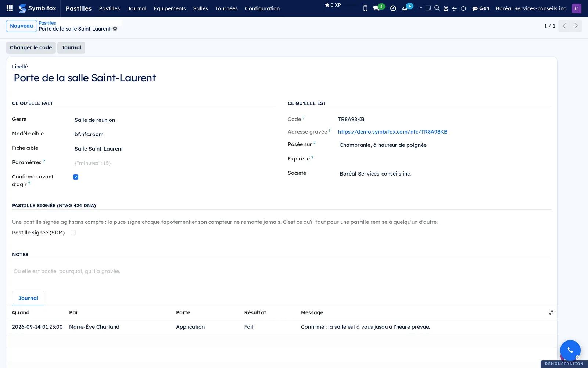The image size is (588, 368).
Task: Click the hourglass icon in top bar
Action: (x=446, y=8)
